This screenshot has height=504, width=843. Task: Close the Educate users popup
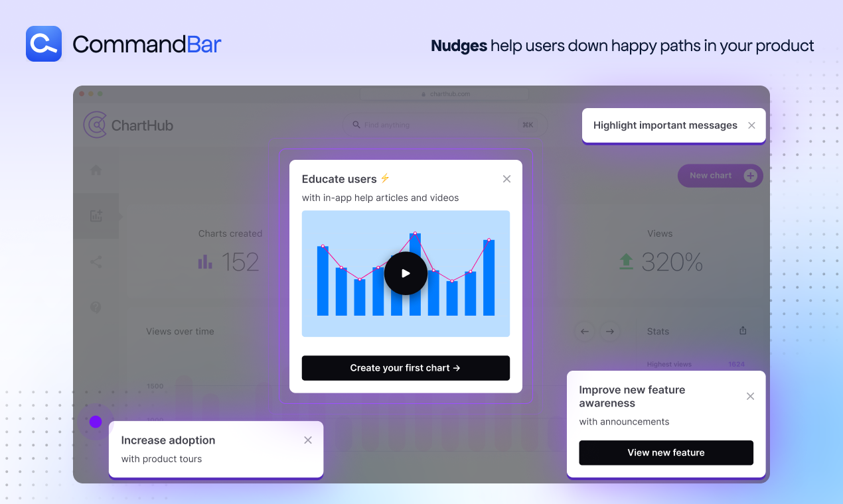tap(507, 179)
